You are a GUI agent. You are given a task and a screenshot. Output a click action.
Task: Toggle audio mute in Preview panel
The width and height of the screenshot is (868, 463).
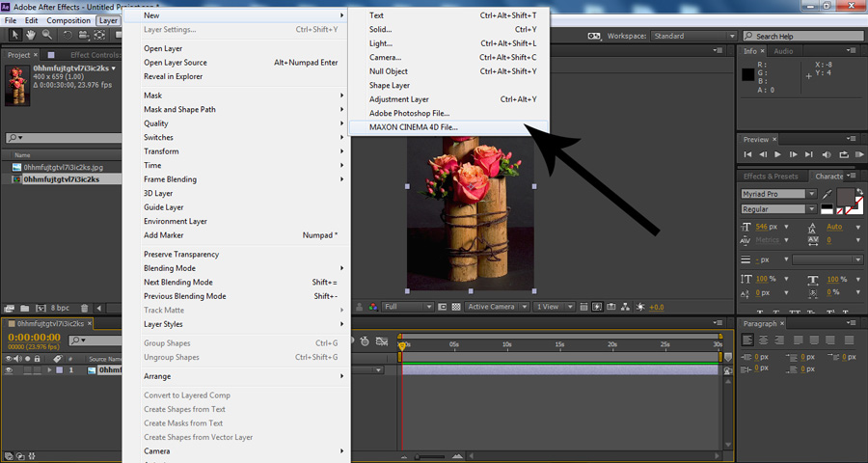pyautogui.click(x=827, y=154)
